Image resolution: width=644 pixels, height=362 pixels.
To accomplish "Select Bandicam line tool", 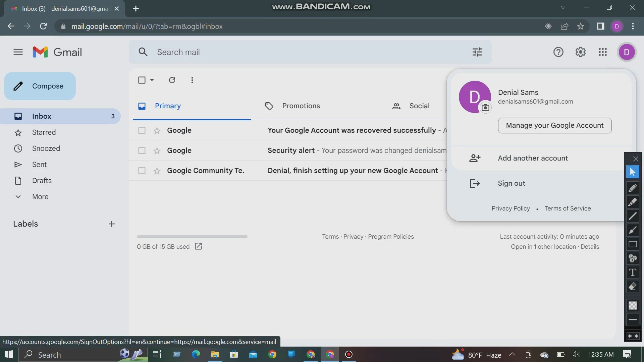I will (633, 216).
